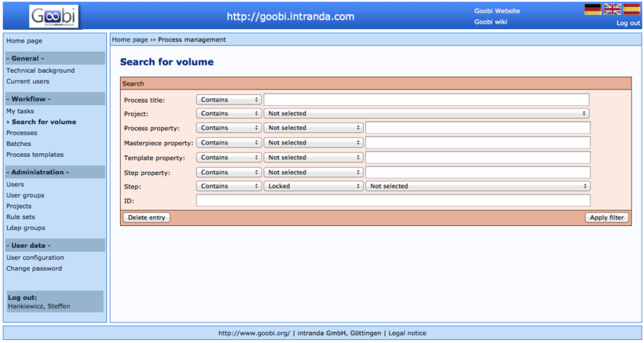Open User groups page
Screen dimensions: 644x343
pos(25,195)
